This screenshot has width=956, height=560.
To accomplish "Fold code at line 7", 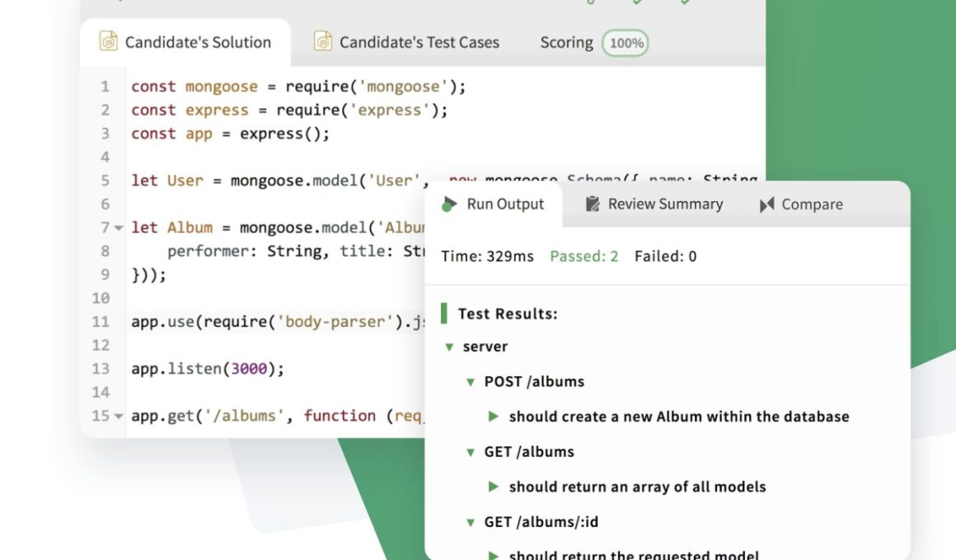I will point(119,228).
